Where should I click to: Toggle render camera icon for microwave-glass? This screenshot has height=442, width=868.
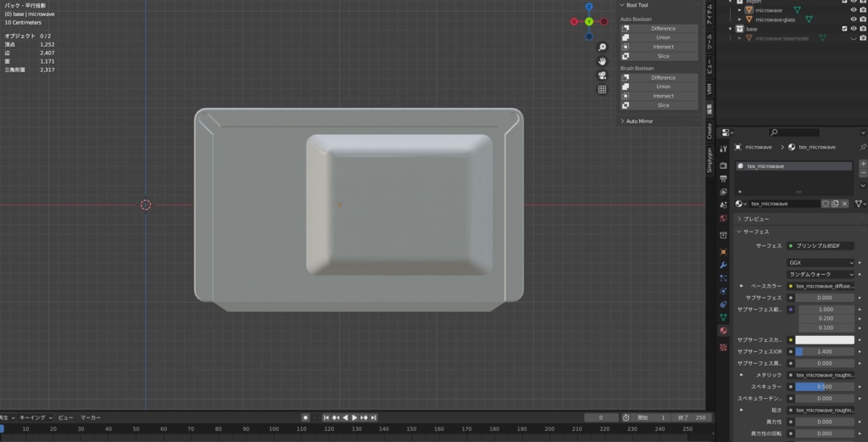(x=862, y=20)
